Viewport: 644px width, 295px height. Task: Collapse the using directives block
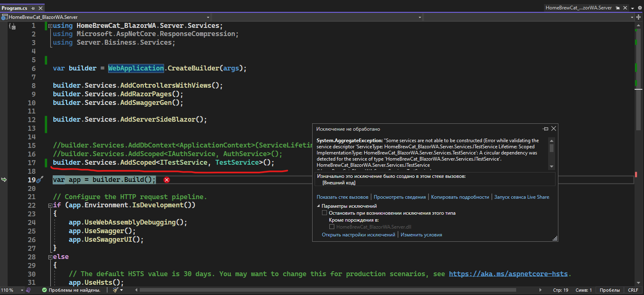pyautogui.click(x=50, y=26)
